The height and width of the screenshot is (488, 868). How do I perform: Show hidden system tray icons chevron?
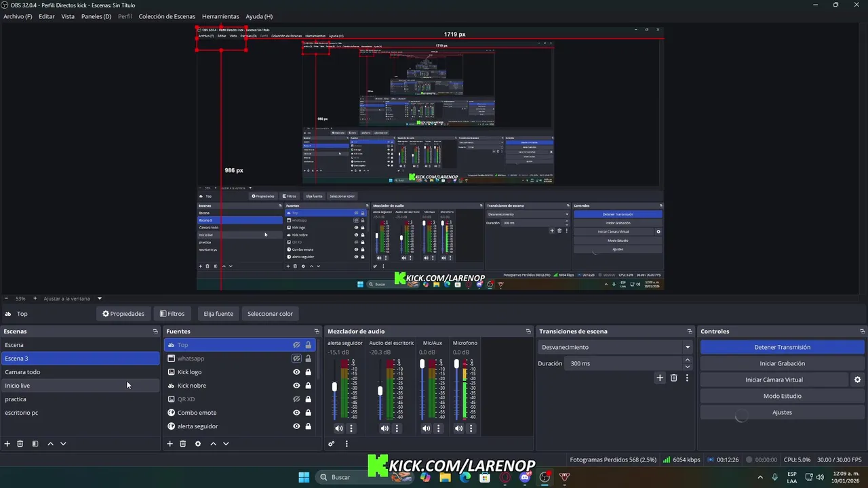pos(759,477)
